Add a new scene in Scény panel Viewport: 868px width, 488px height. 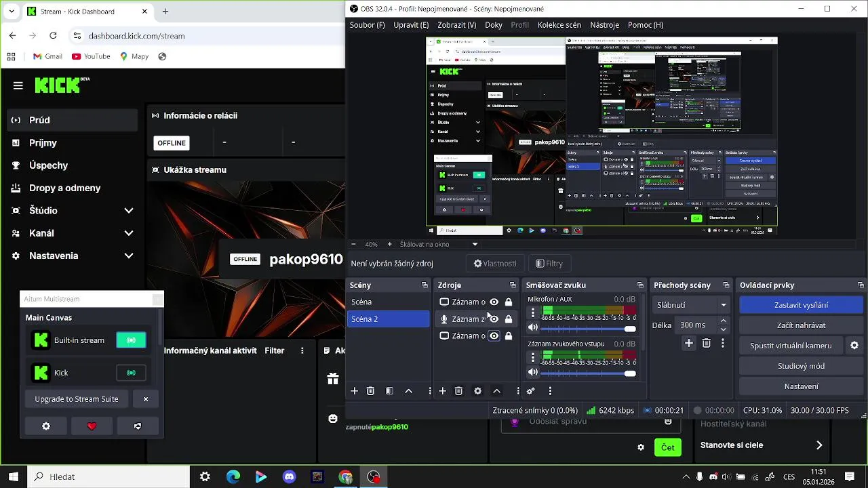click(354, 391)
